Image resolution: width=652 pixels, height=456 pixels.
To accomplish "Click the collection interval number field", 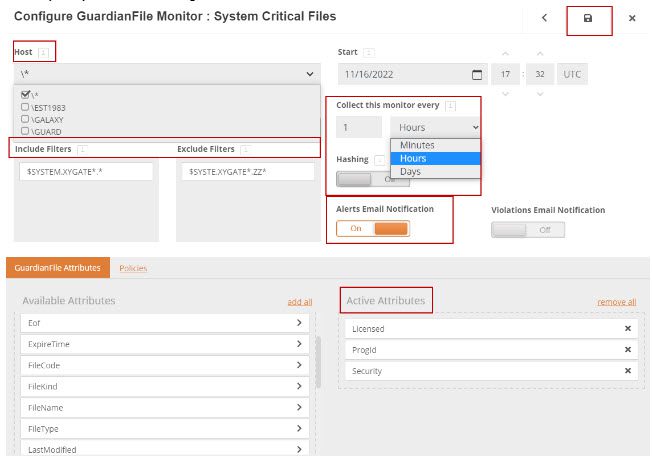I will click(x=359, y=127).
